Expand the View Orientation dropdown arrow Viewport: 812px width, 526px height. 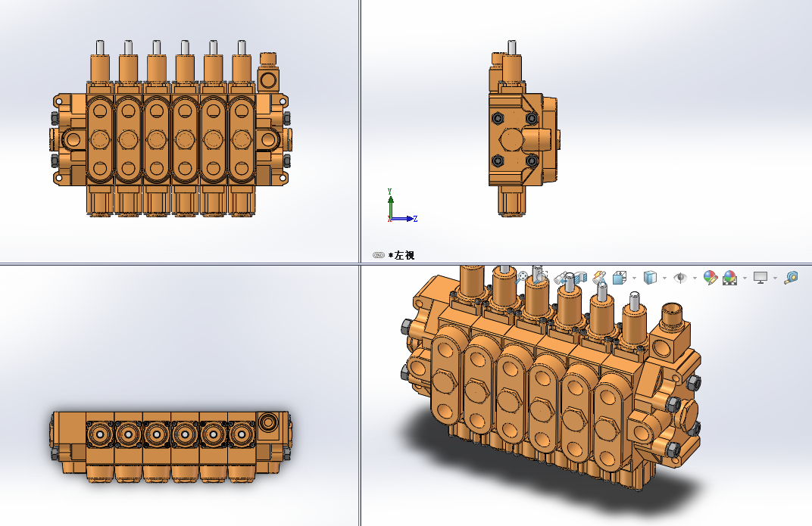click(x=635, y=279)
